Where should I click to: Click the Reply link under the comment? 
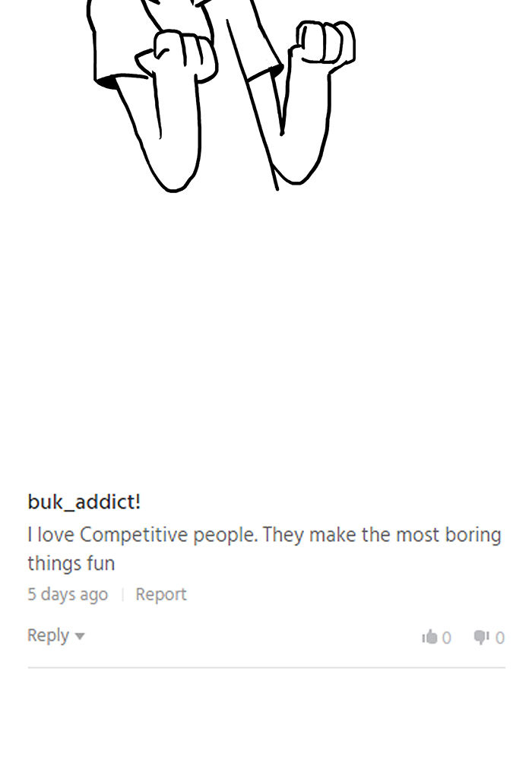click(x=48, y=635)
